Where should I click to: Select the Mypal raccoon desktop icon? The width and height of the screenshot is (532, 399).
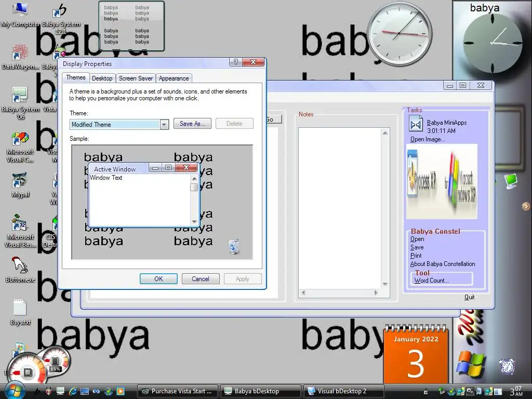pos(20,185)
